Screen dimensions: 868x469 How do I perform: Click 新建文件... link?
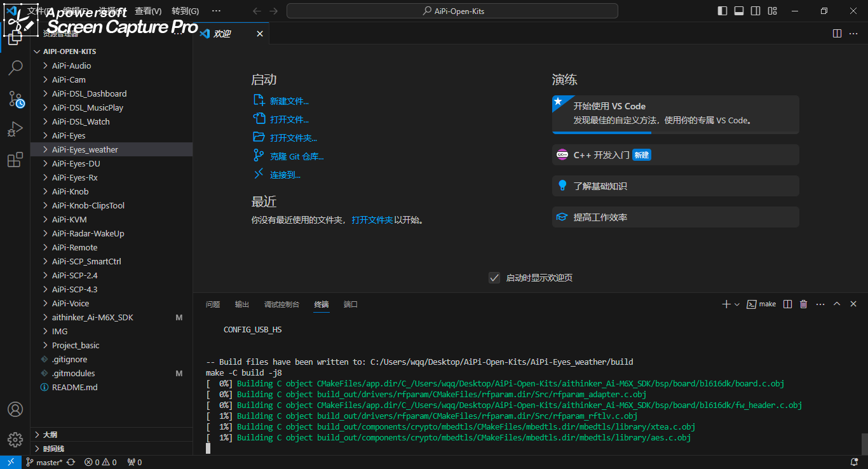(289, 101)
